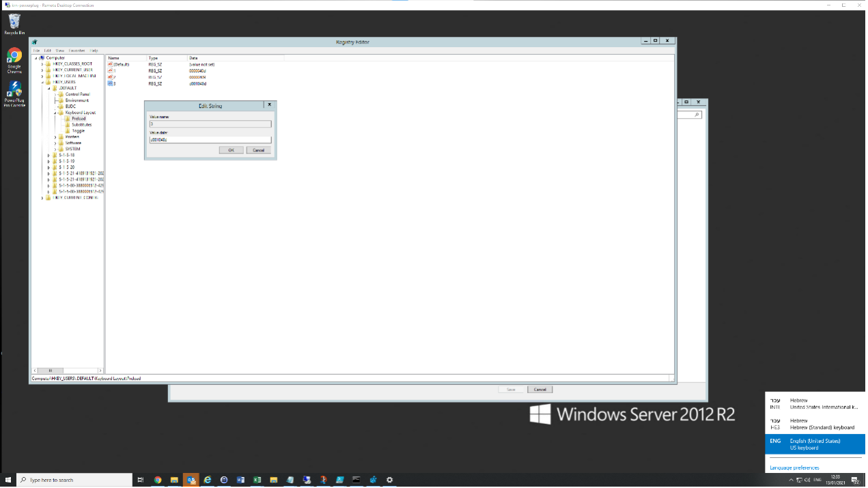This screenshot has width=868, height=488.
Task: Click the Windows Start button
Action: point(8,480)
